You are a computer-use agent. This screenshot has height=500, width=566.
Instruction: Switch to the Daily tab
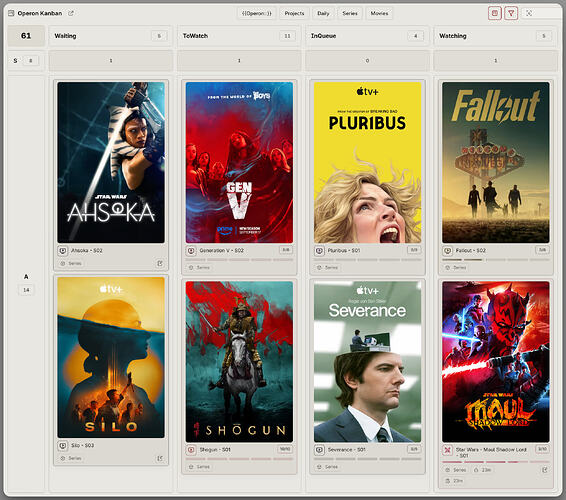pyautogui.click(x=323, y=13)
